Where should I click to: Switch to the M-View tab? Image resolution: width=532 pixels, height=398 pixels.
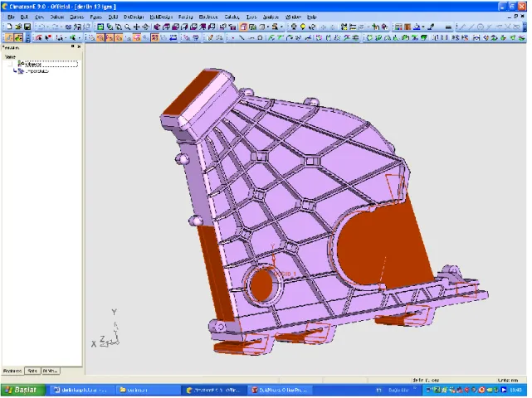click(51, 371)
